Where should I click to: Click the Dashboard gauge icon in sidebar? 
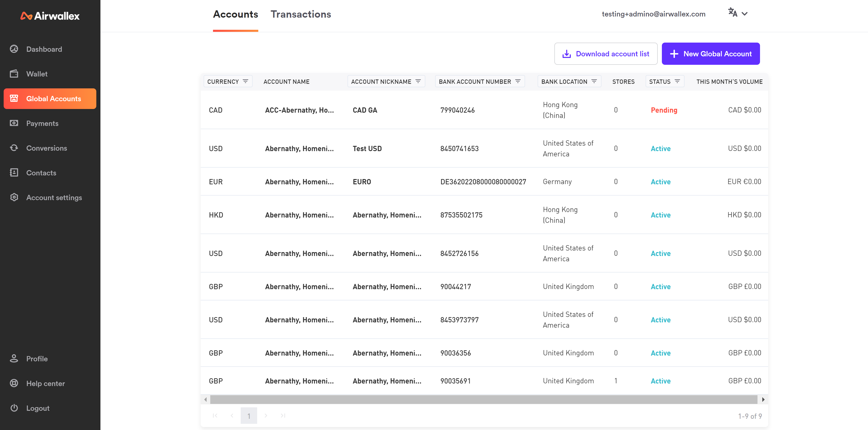(x=14, y=49)
